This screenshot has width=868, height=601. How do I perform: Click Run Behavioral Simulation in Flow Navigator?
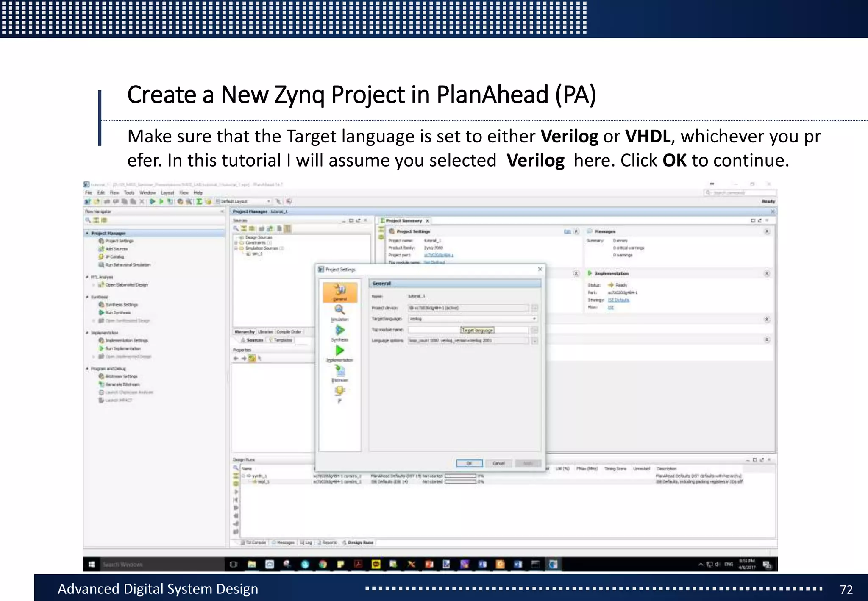pos(125,265)
